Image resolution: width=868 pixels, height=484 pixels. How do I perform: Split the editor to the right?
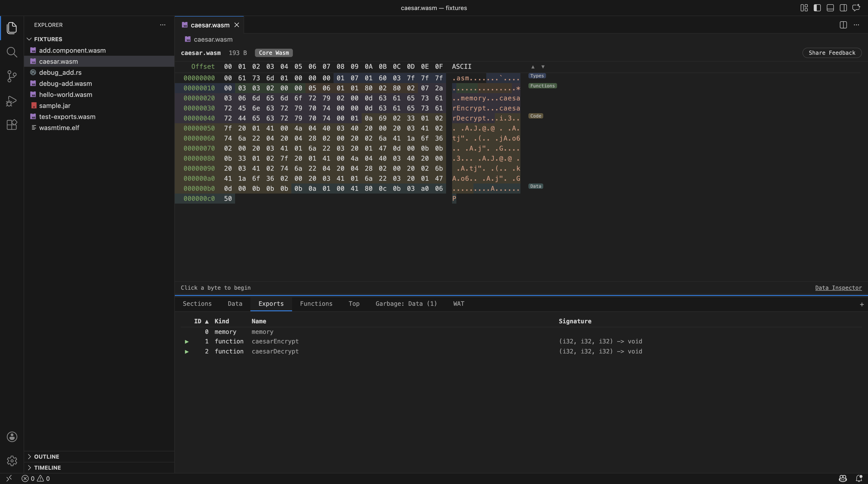point(843,25)
